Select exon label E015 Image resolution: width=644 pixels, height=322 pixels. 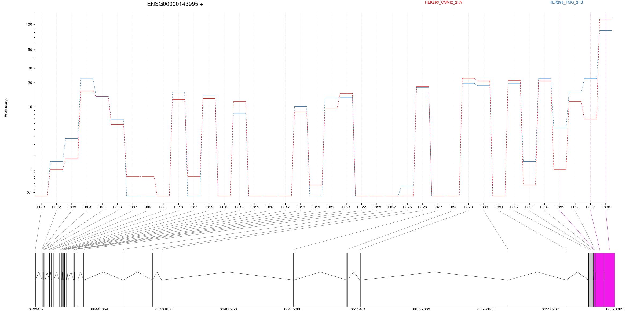tap(255, 207)
